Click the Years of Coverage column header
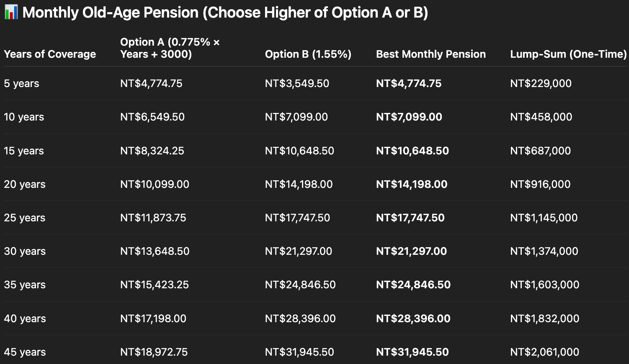The height and width of the screenshot is (364, 629). pos(50,54)
